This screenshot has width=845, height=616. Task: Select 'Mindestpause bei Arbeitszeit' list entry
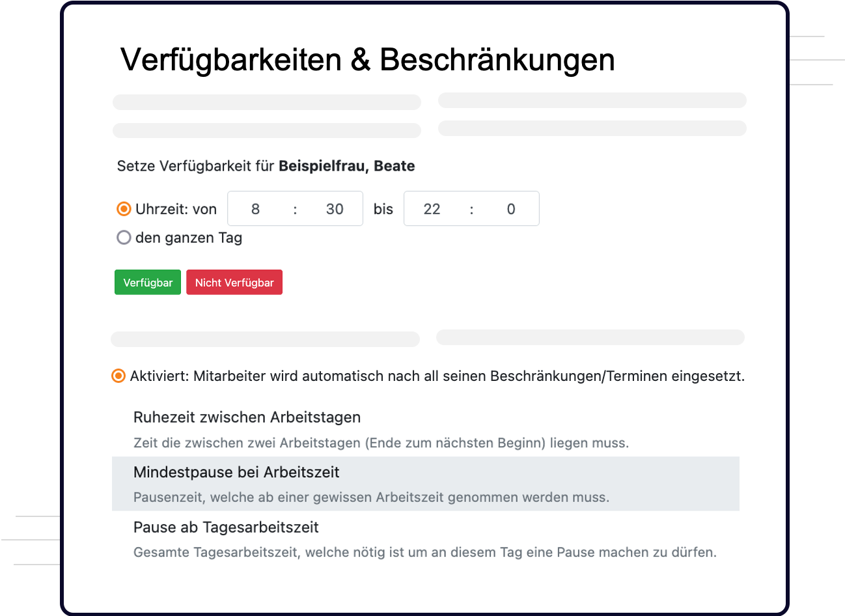pos(426,484)
